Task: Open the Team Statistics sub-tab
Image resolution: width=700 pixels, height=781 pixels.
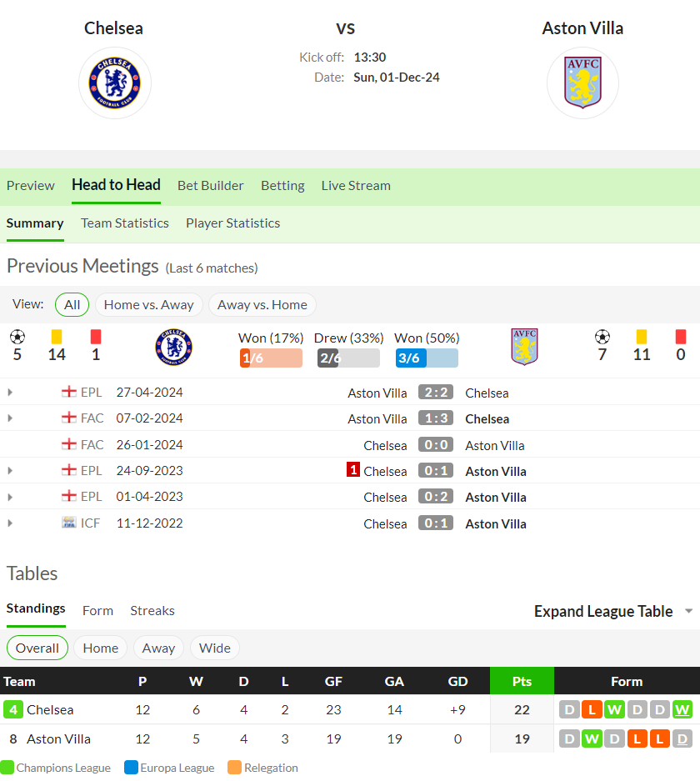Action: coord(125,223)
